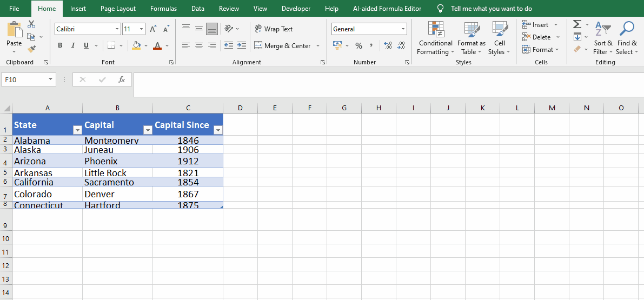Viewport: 644px width, 300px height.
Task: Open the font name Calibri dropdown
Action: [x=117, y=29]
